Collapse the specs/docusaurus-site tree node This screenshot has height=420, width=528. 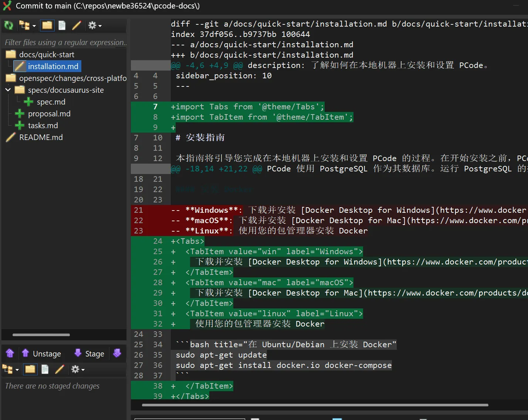(8, 90)
